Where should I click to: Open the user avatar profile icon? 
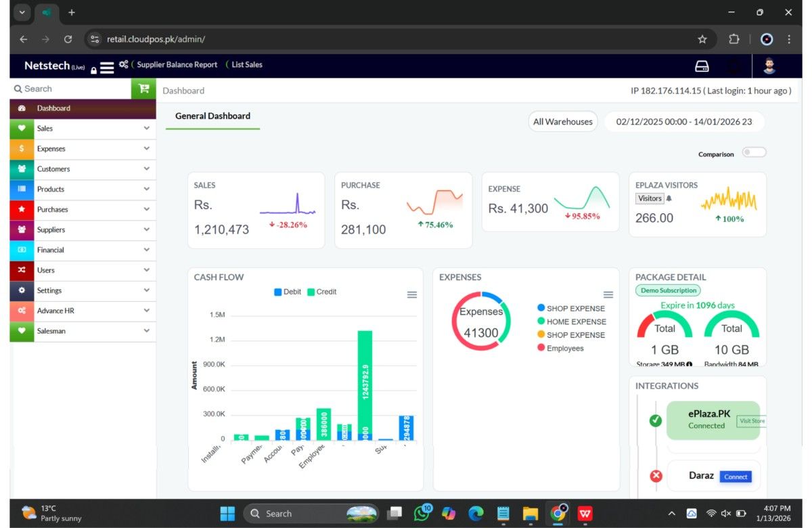[x=769, y=66]
